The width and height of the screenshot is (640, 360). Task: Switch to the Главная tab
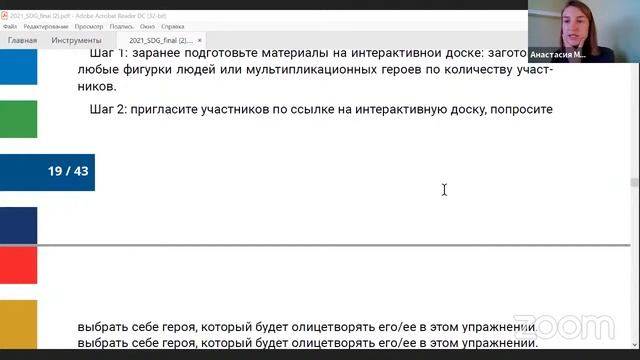point(22,40)
